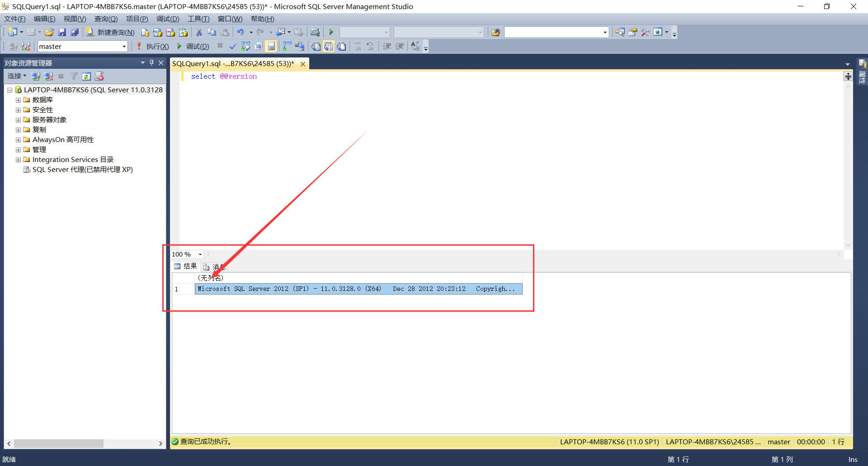Click the Change Connection icon in SQL toolbar
868x466 pixels.
coord(26,46)
